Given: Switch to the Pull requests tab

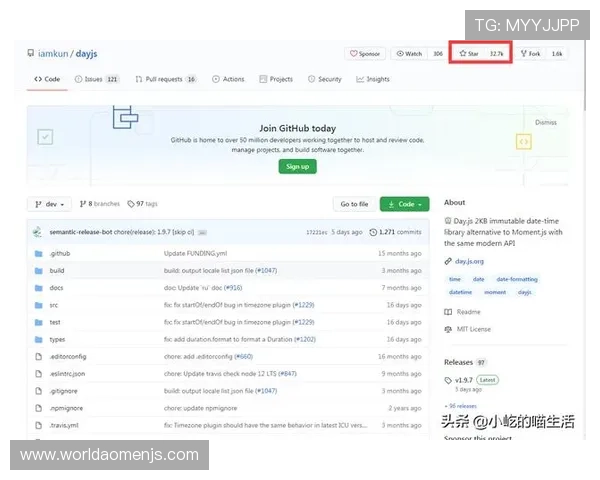Looking at the screenshot, I should [x=166, y=79].
